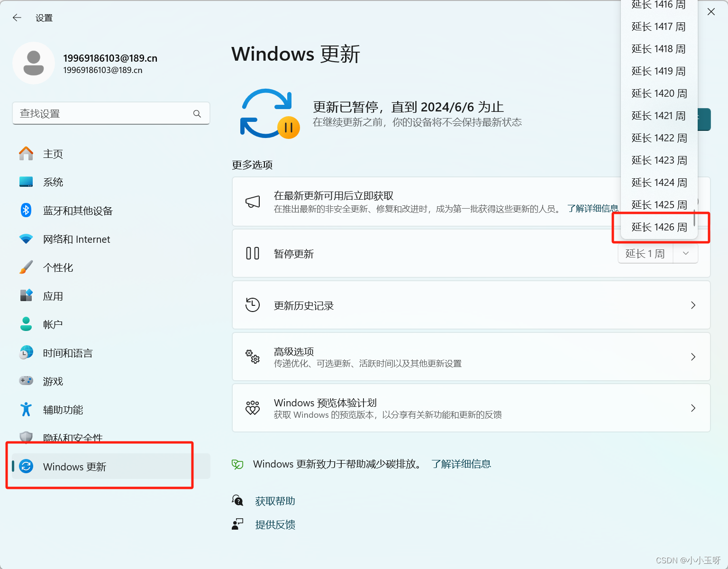Image resolution: width=728 pixels, height=569 pixels.
Task: Click the search magnifier icon
Action: (x=197, y=114)
